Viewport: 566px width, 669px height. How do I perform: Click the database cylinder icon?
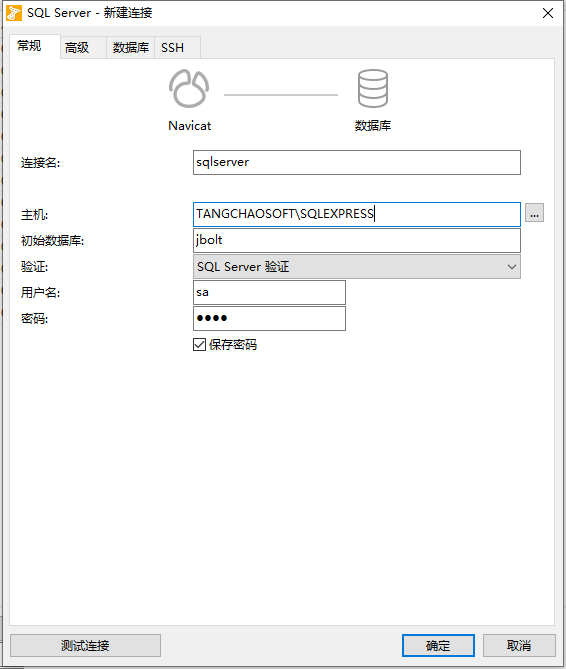pos(373,89)
